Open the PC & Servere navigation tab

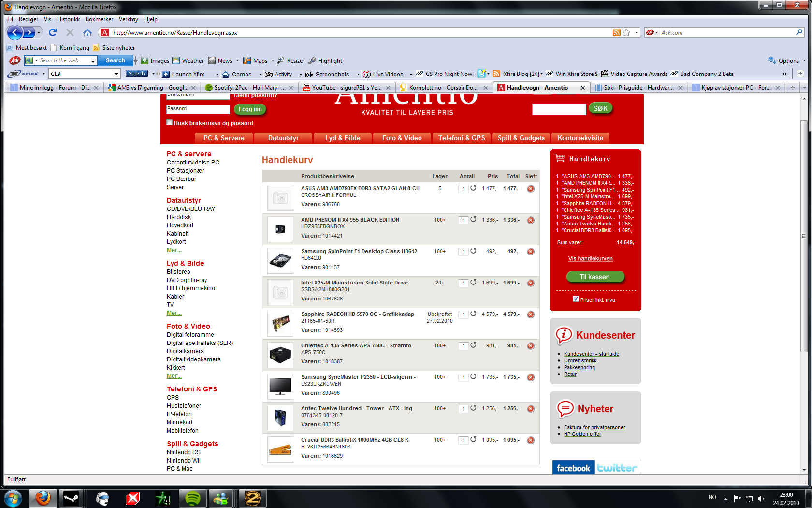[x=224, y=138]
